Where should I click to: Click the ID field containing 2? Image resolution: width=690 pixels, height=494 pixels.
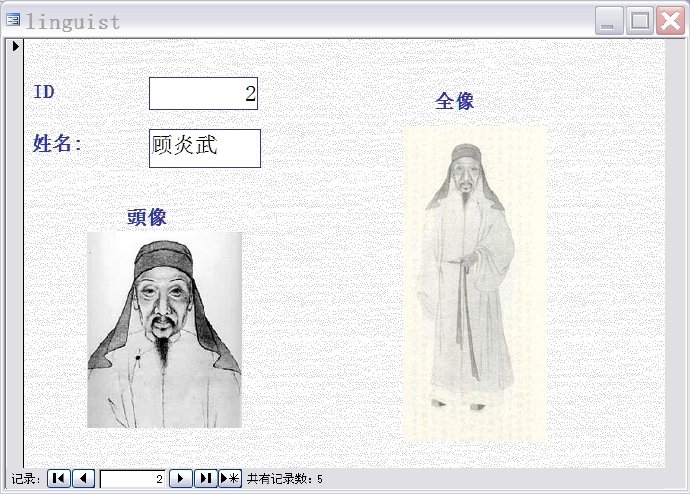coord(203,93)
